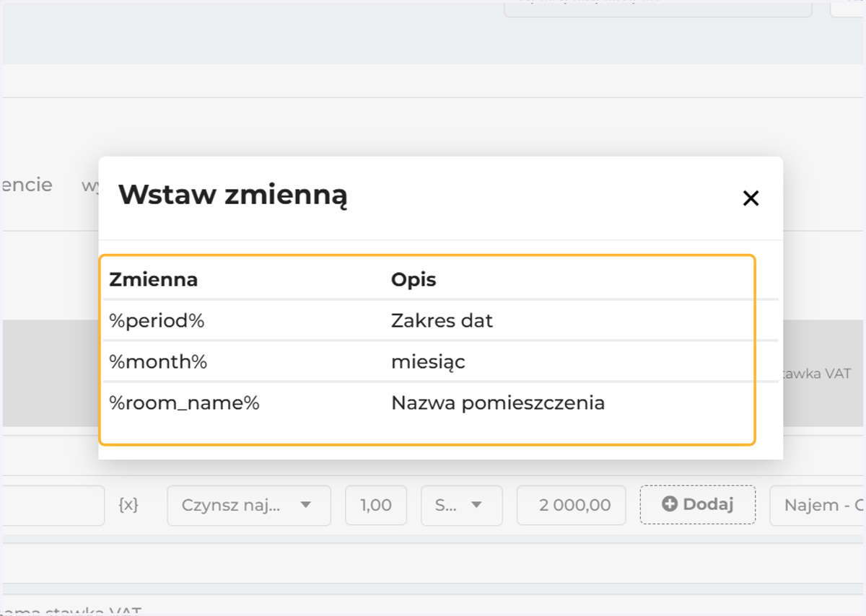Click the 1,00 quantity field

(376, 505)
